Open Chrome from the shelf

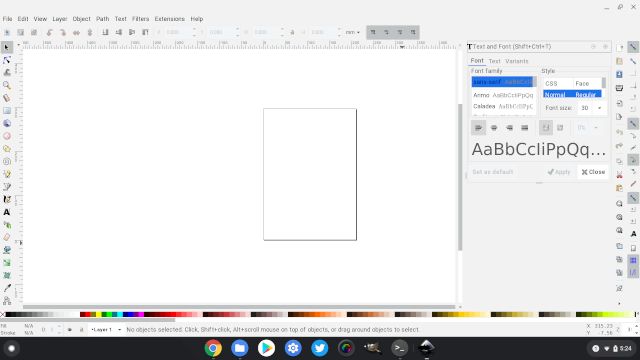[x=213, y=348]
